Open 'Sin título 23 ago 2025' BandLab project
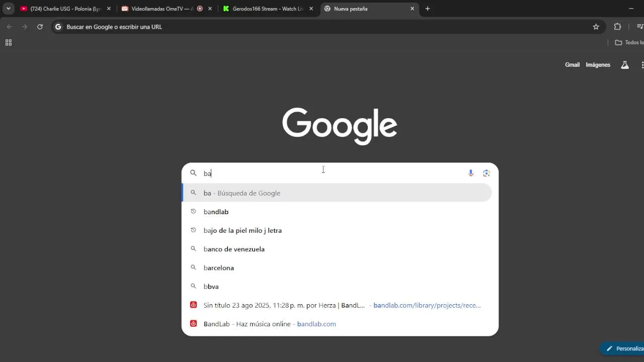The width and height of the screenshot is (644, 362). coord(337,305)
